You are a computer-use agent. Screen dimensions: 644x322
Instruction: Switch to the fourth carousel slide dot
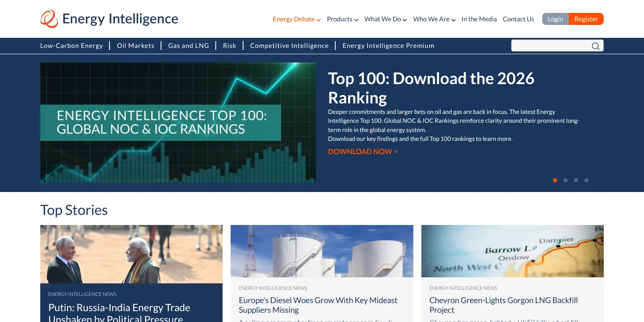(x=586, y=180)
